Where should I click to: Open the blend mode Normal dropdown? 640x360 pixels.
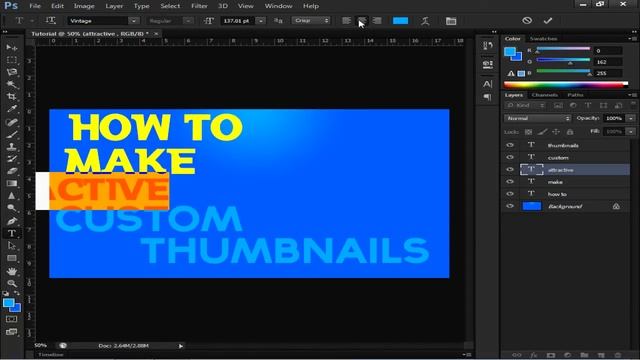(537, 118)
